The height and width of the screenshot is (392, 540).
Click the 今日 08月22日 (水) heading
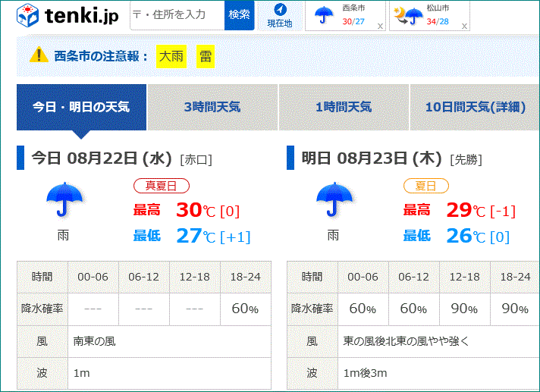[x=102, y=158]
